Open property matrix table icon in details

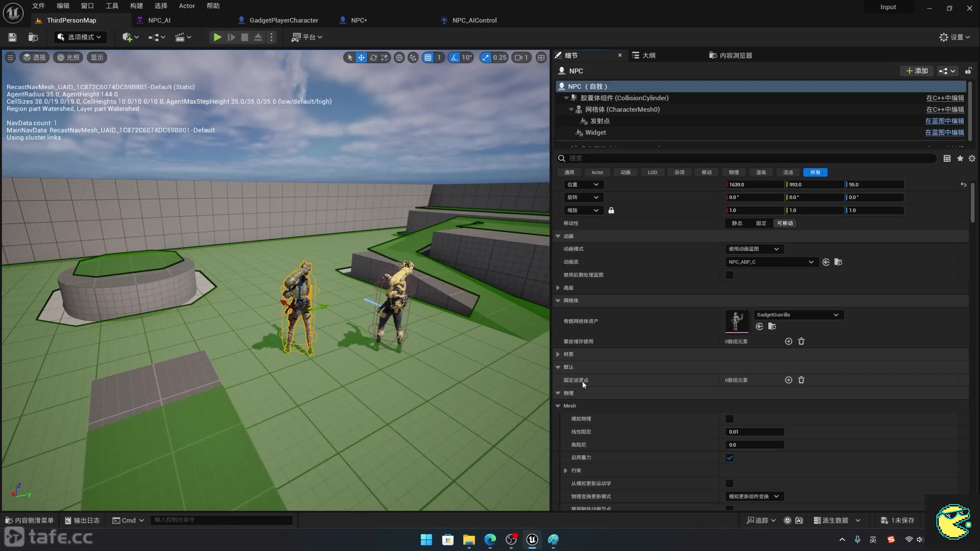[x=947, y=158]
